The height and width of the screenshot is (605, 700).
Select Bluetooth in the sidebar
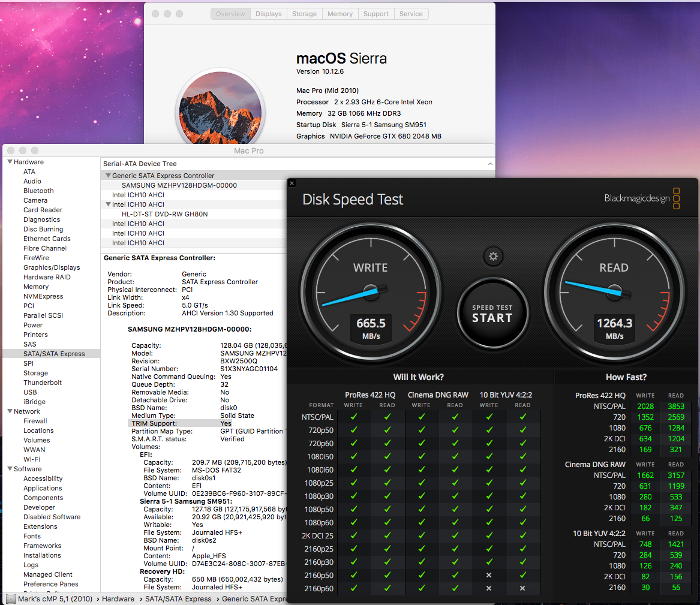coord(38,191)
